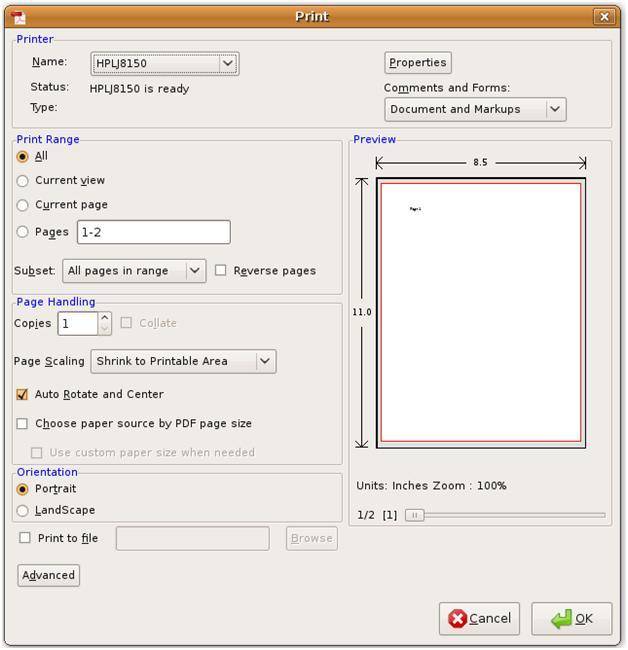Select the Pages radio button
The width and height of the screenshot is (628, 650).
(x=23, y=232)
